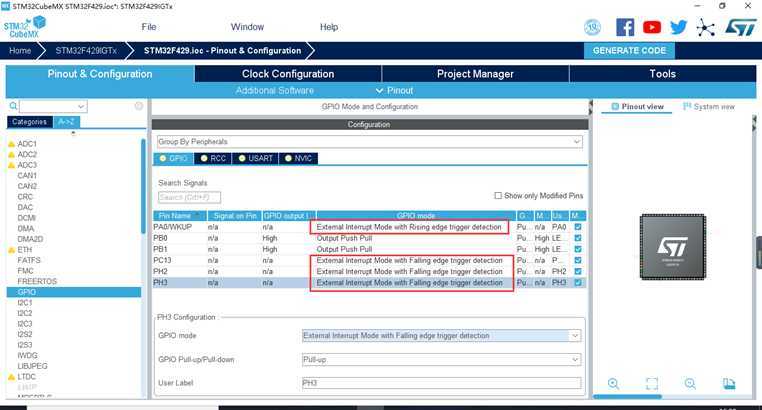Toggle modified checkbox for PC13 row
Viewport: 762px width, 410px height.
tap(578, 260)
